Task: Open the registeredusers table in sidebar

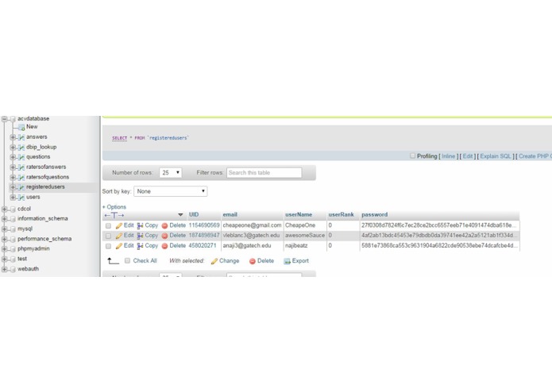Action: (45, 187)
